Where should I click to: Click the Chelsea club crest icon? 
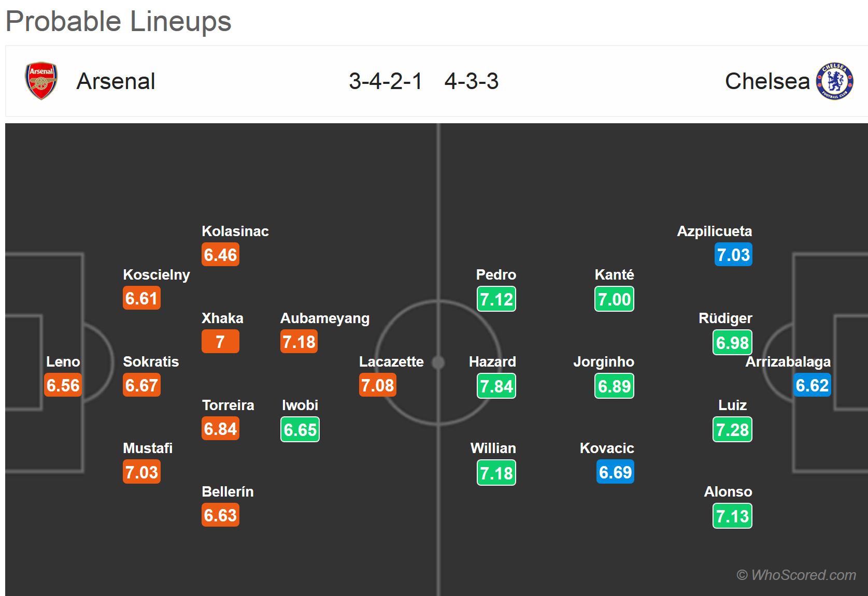click(834, 81)
